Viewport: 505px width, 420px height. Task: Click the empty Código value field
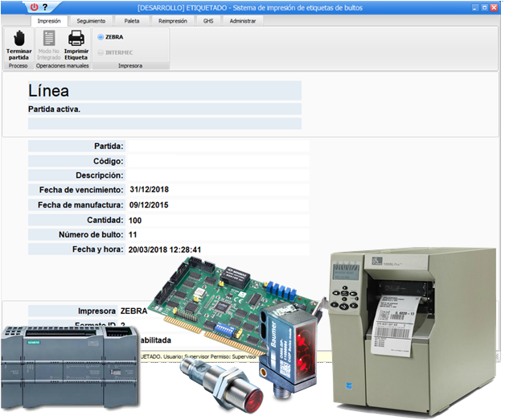click(x=219, y=161)
